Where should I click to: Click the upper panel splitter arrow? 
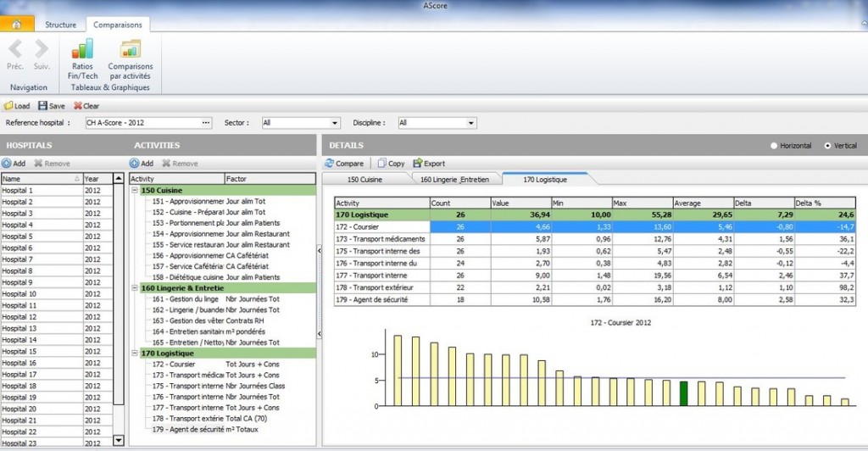coord(319,251)
